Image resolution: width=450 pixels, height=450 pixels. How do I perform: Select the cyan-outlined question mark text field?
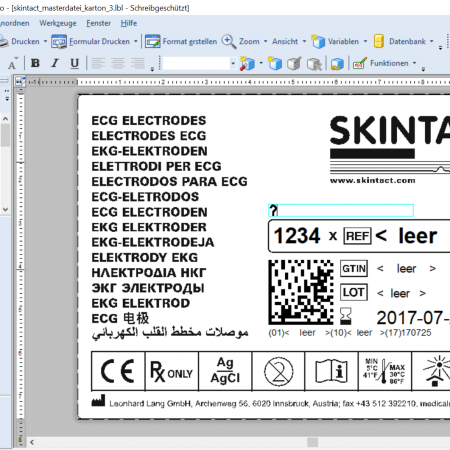click(x=341, y=211)
